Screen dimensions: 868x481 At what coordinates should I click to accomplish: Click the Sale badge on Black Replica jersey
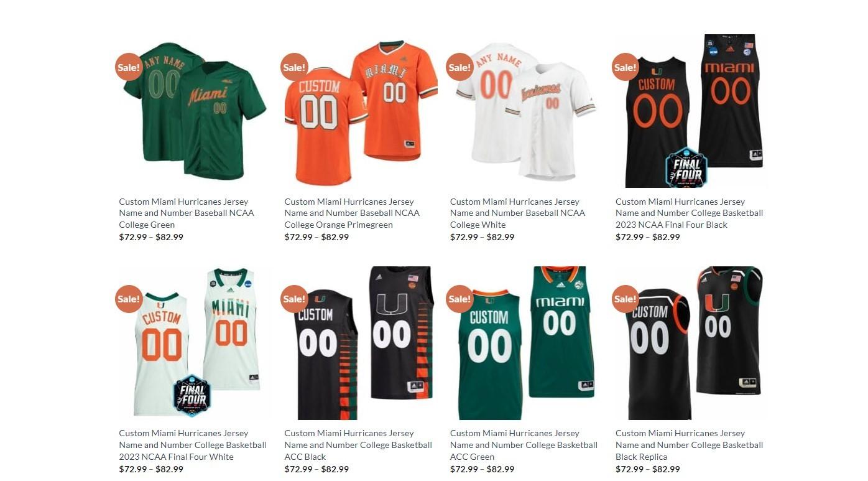click(625, 299)
